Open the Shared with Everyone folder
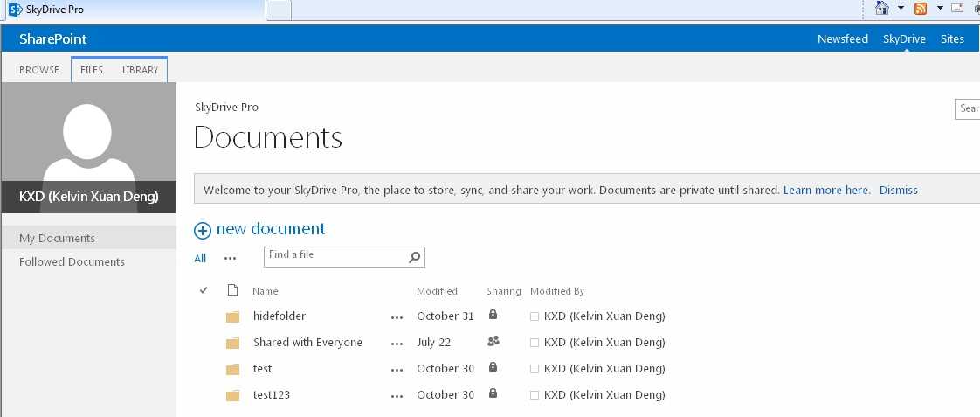 (x=307, y=343)
